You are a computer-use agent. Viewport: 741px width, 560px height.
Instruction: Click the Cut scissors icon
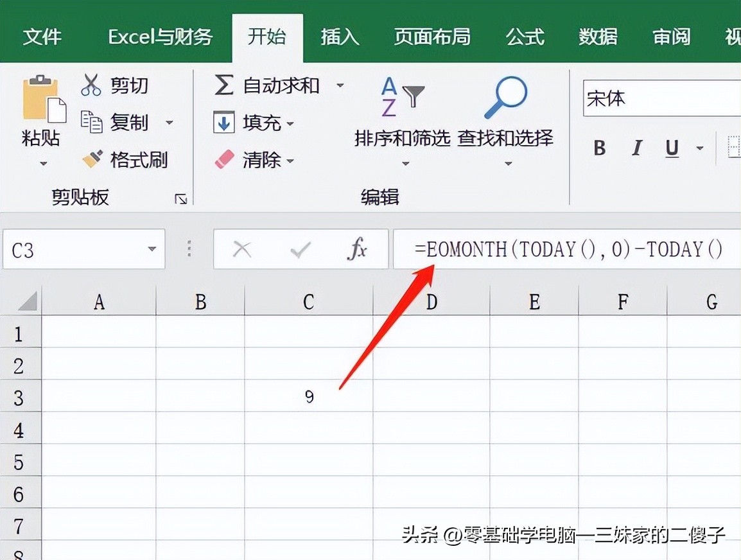(x=91, y=85)
